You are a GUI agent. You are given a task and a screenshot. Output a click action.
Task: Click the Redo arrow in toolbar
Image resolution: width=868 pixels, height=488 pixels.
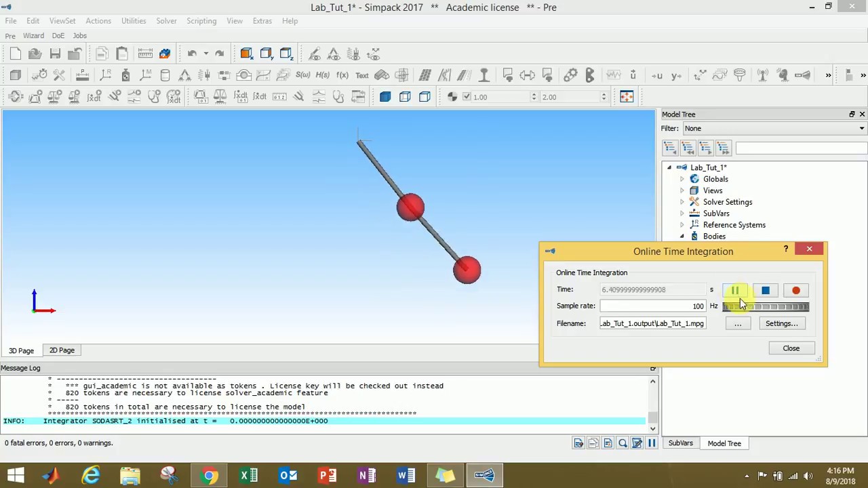219,54
